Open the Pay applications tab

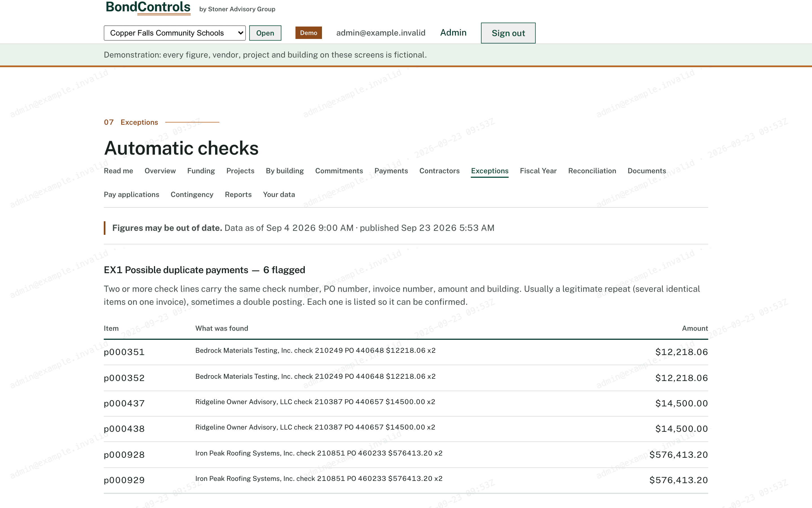pyautogui.click(x=132, y=194)
